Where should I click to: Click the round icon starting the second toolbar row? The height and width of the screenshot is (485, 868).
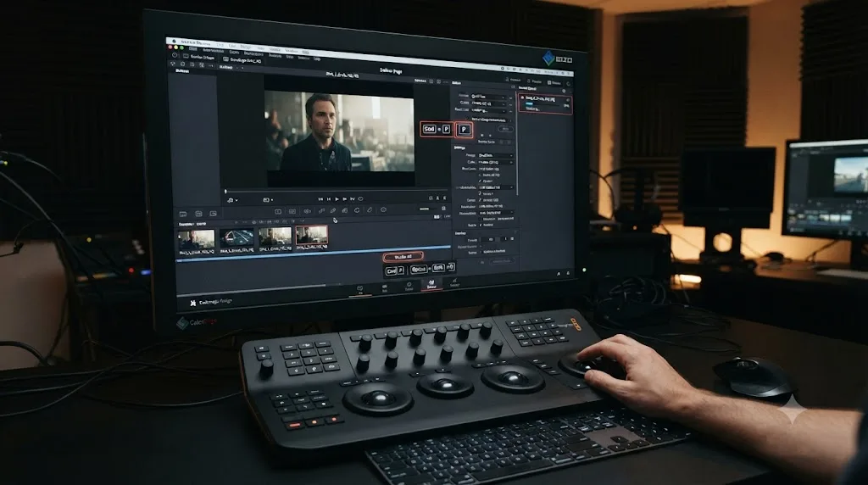[175, 55]
